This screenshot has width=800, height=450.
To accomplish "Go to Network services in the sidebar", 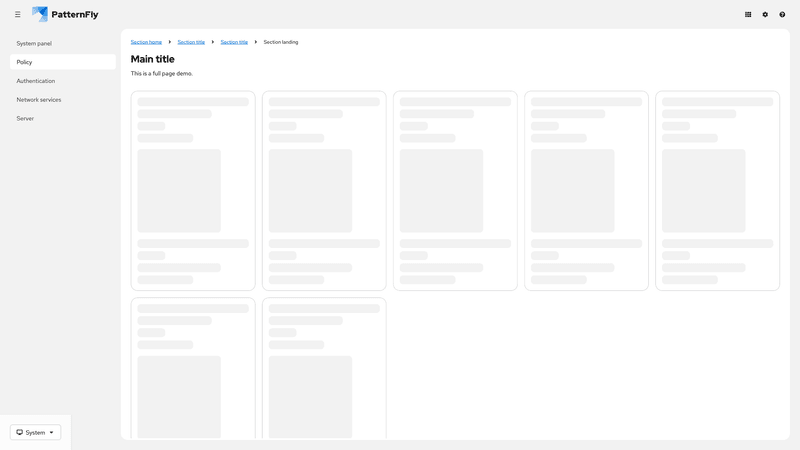I will 39,100.
